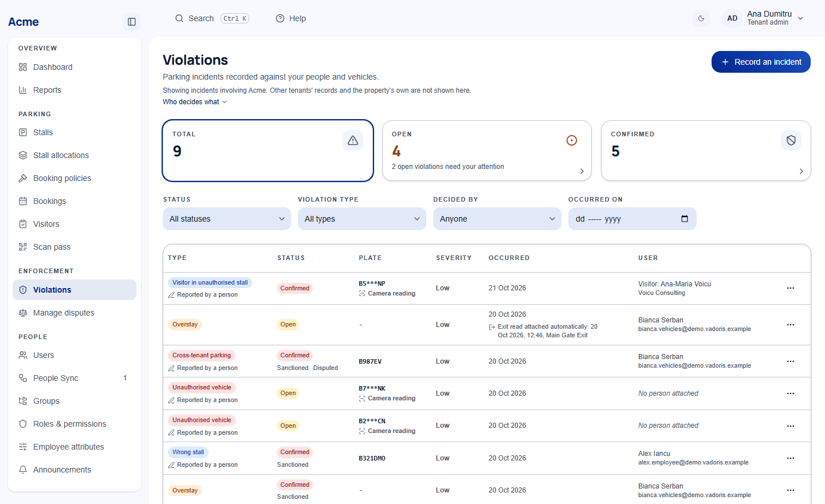The width and height of the screenshot is (825, 504).
Task: Open Stalls in sidebar
Action: 74,132
